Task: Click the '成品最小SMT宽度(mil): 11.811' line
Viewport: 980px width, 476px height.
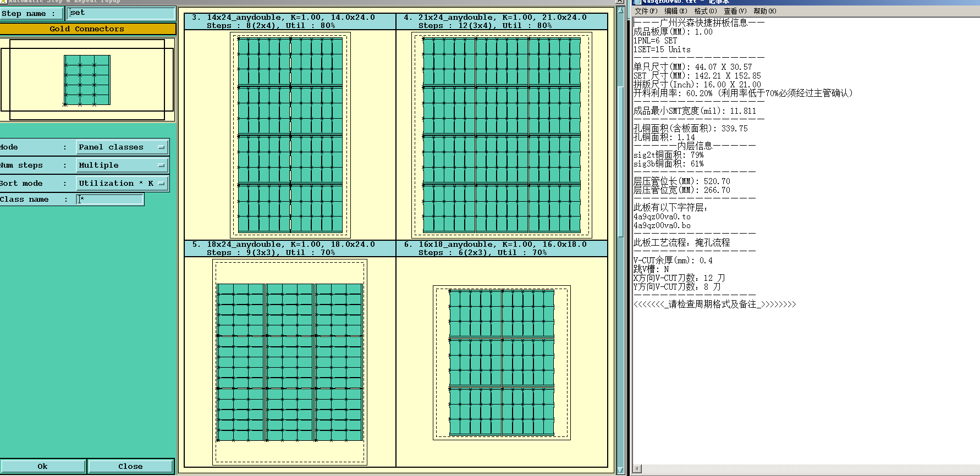Action: point(695,111)
